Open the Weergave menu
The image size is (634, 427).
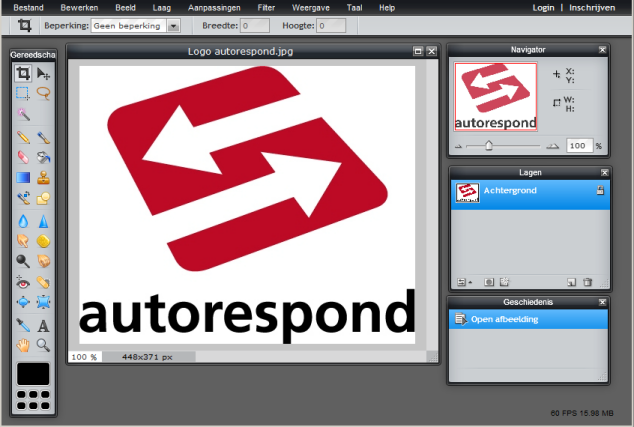[x=311, y=8]
